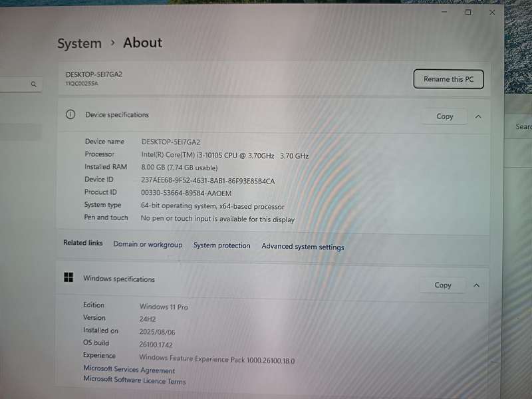Click the Edition value Windows 11 Pro

click(164, 307)
